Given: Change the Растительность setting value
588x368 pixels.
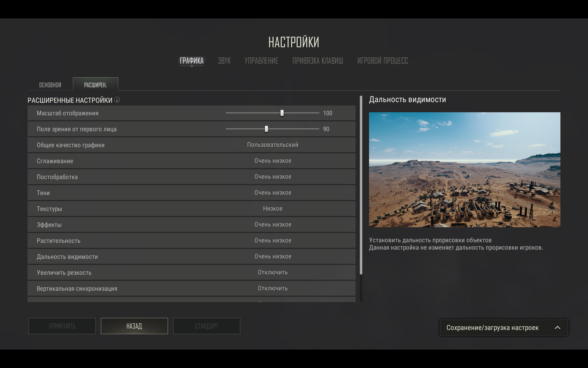Looking at the screenshot, I should tap(273, 240).
